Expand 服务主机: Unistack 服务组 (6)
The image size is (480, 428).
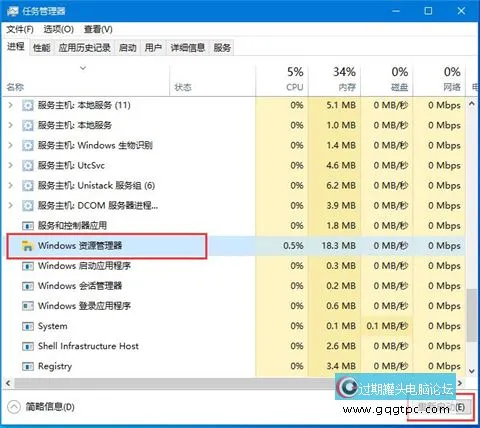coord(10,185)
